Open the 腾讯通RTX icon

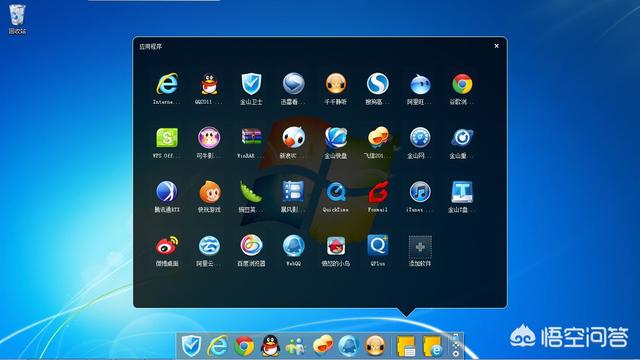click(x=167, y=191)
